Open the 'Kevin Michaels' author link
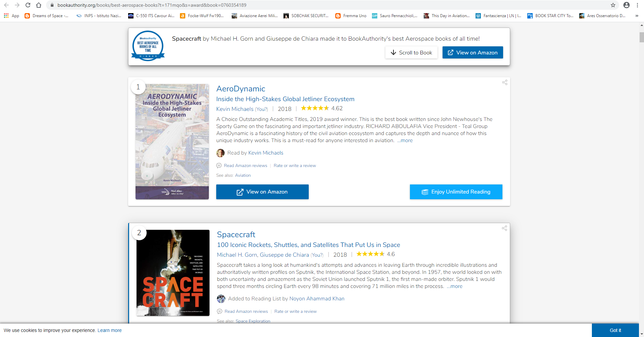Screen dimensions: 644x337 (235, 109)
